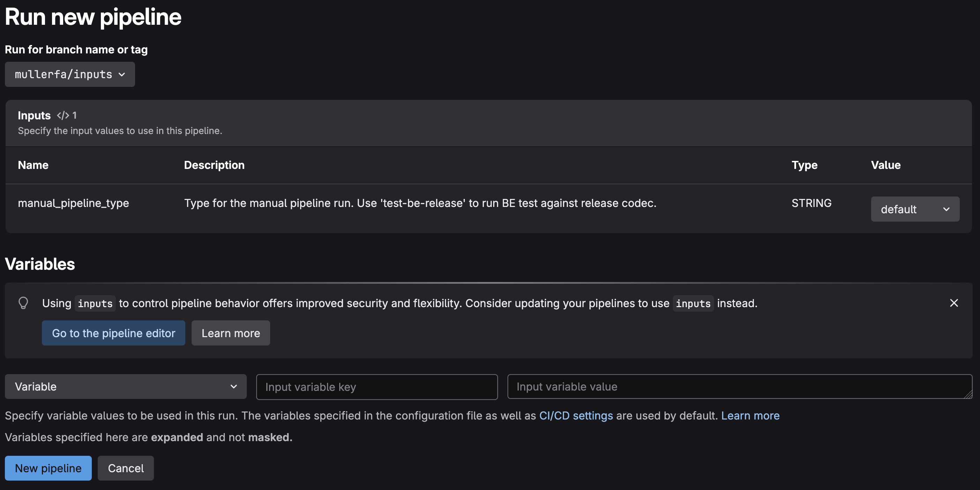Viewport: 980px width, 490px height.
Task: Click the Inputs code icon
Action: (x=63, y=115)
